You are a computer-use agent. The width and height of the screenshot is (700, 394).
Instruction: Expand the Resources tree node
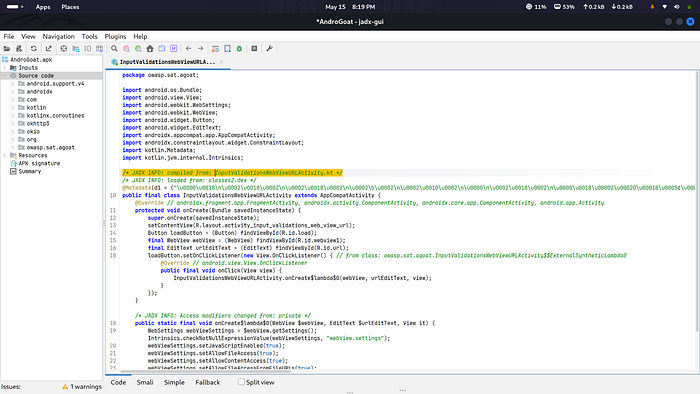click(x=5, y=155)
